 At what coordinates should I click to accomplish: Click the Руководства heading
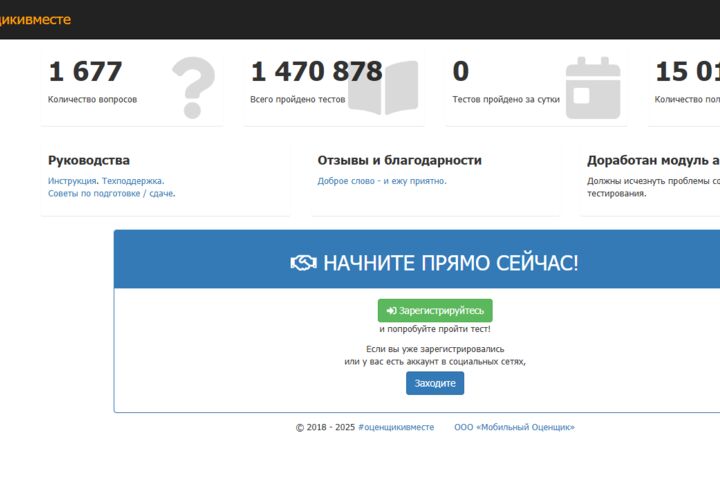pyautogui.click(x=89, y=160)
